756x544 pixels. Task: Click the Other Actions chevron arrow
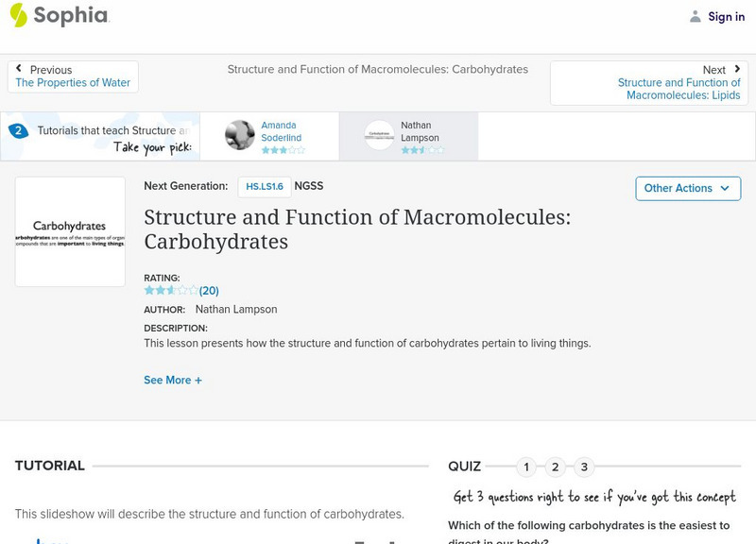(726, 188)
